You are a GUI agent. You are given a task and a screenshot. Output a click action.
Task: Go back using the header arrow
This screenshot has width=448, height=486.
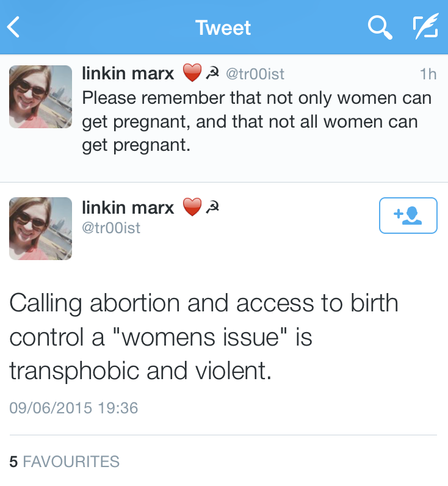[15, 27]
